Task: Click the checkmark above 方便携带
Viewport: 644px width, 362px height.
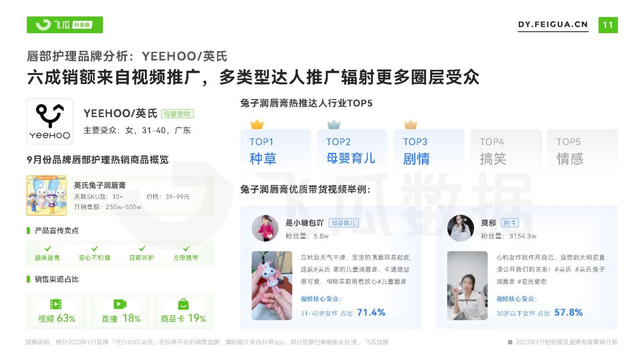Action: (x=186, y=248)
